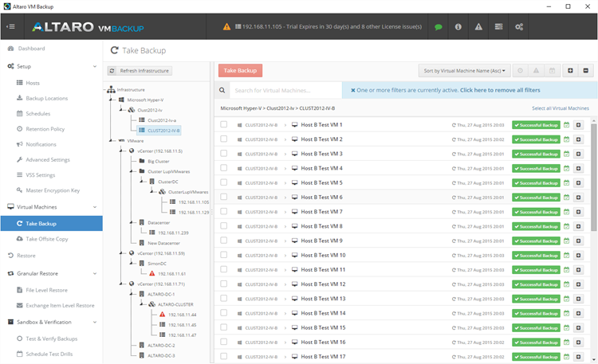598x364 pixels.
Task: Select the checkbox next to Host B Test VM 10
Action: 224,256
